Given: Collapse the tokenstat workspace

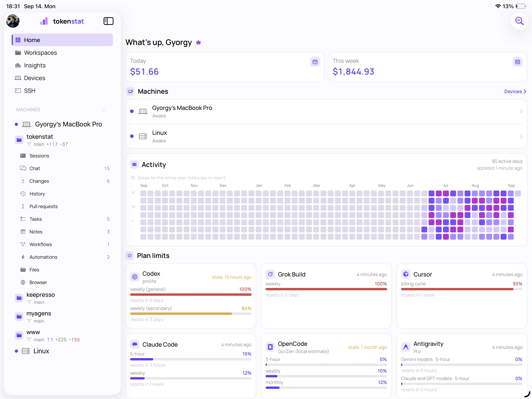Looking at the screenshot, I should [62, 140].
